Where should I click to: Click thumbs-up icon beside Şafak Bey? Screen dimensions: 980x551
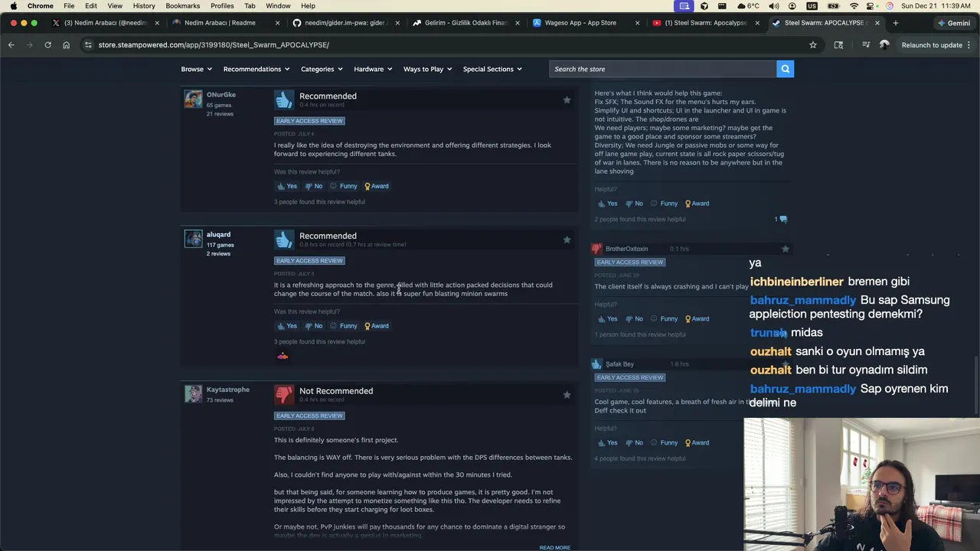596,364
